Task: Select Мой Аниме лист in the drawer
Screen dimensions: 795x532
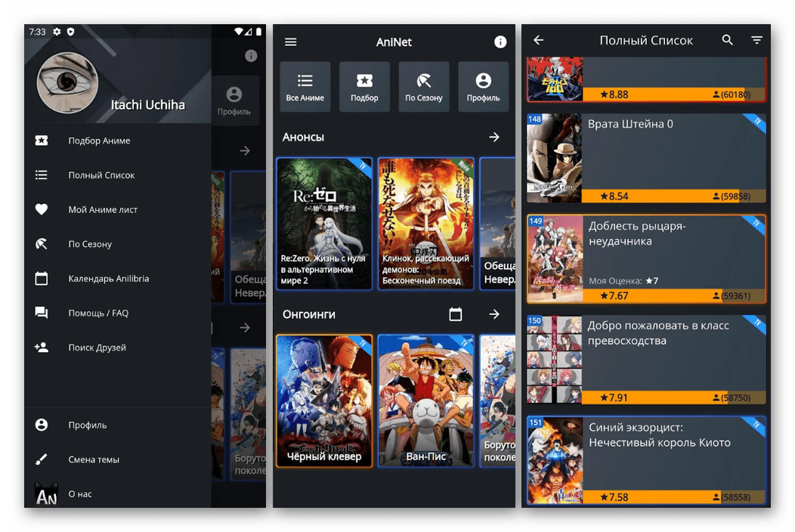Action: pyautogui.click(x=103, y=209)
